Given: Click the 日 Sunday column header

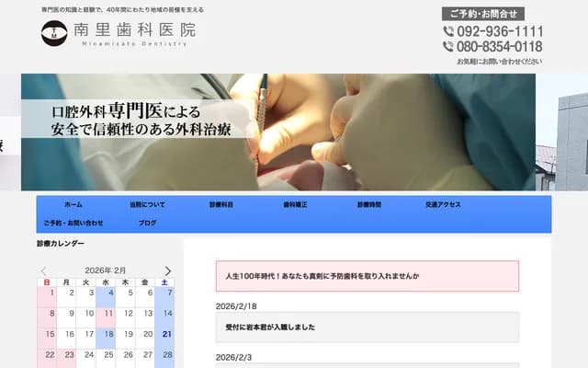Looking at the screenshot, I should 47,282.
